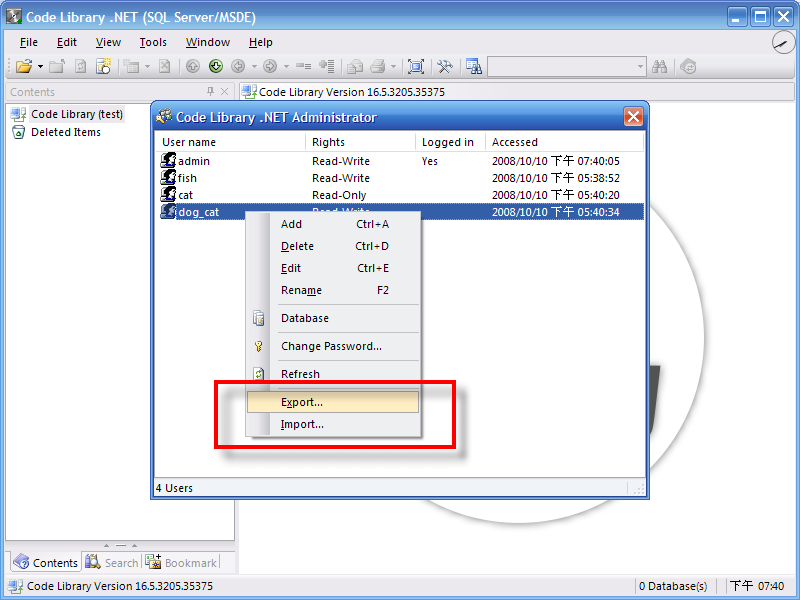Sort by User name column header
The height and width of the screenshot is (600, 800).
(x=230, y=142)
